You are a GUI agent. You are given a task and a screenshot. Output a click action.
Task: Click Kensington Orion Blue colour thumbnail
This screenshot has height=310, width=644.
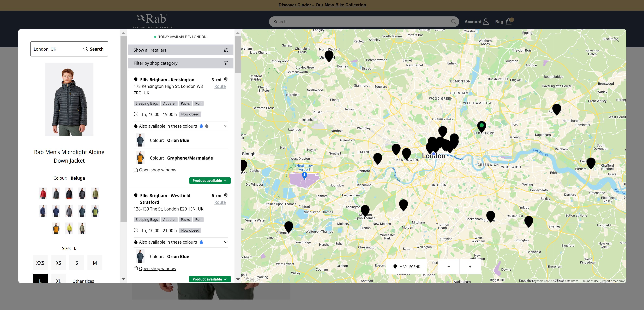pos(140,140)
